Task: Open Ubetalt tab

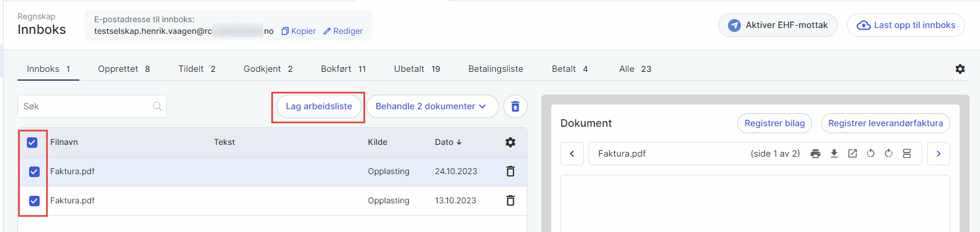Action: click(x=417, y=69)
